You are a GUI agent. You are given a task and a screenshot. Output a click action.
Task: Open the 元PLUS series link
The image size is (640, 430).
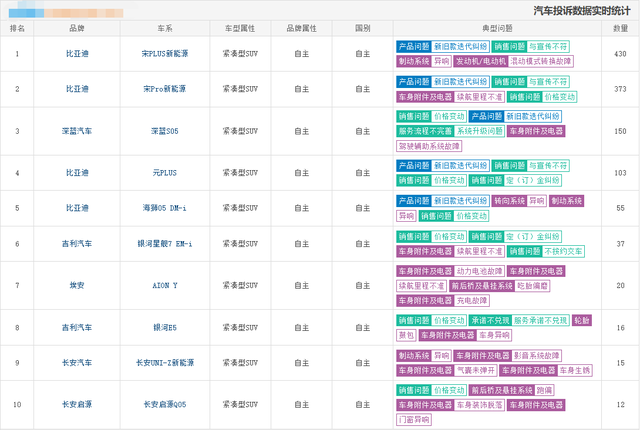tap(164, 173)
